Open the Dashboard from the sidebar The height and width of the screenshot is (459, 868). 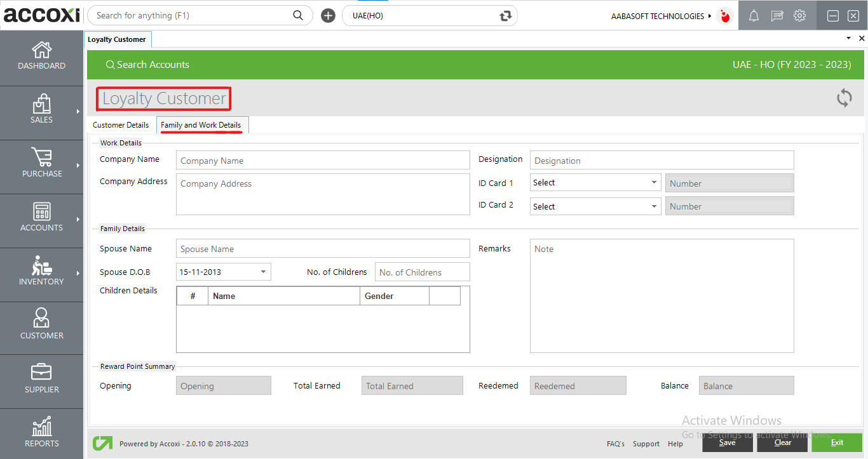41,57
